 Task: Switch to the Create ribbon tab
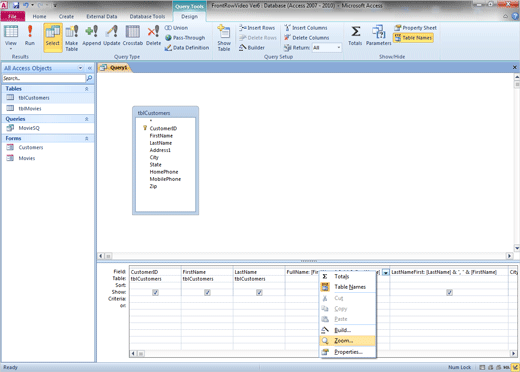(66, 16)
